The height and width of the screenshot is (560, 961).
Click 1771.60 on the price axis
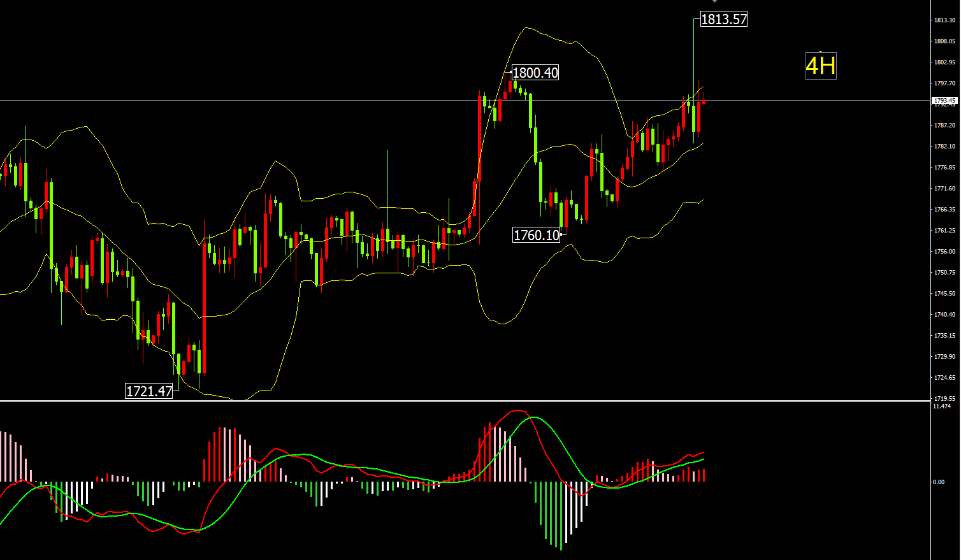(x=944, y=189)
